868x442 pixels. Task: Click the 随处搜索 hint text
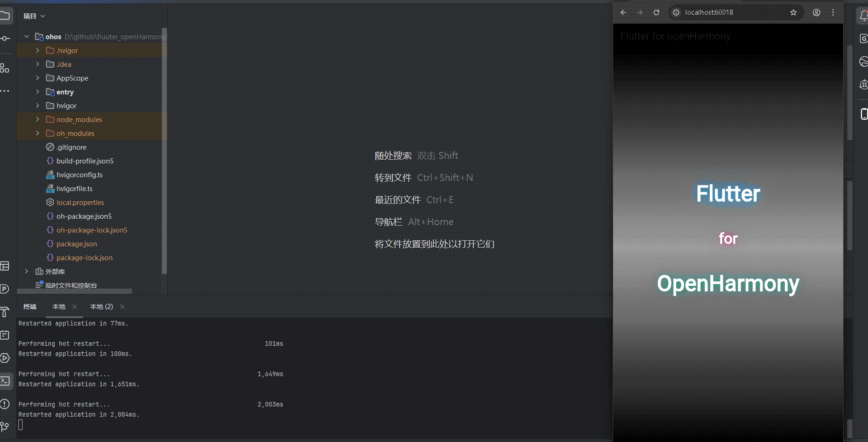click(393, 156)
